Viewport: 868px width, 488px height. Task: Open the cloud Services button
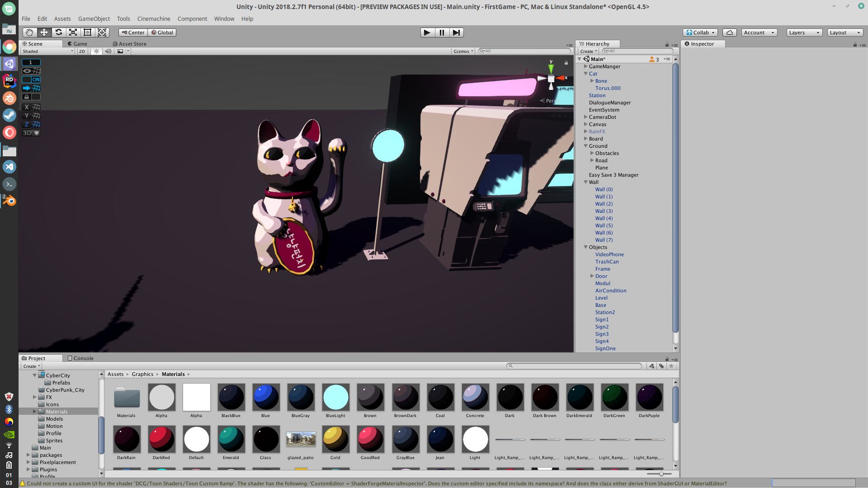(x=729, y=33)
